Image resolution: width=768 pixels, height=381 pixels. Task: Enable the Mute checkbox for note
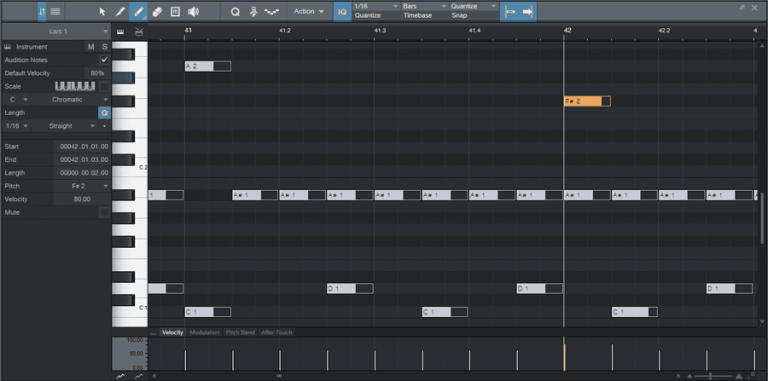pos(104,213)
